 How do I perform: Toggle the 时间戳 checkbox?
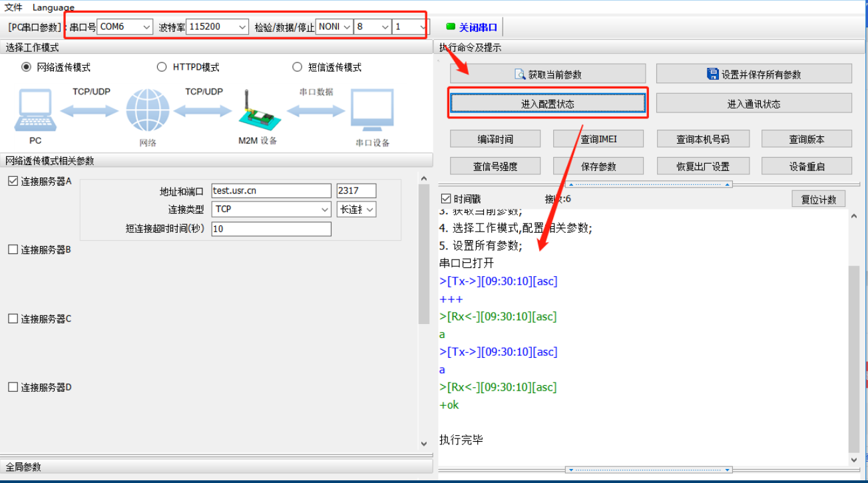click(x=446, y=199)
